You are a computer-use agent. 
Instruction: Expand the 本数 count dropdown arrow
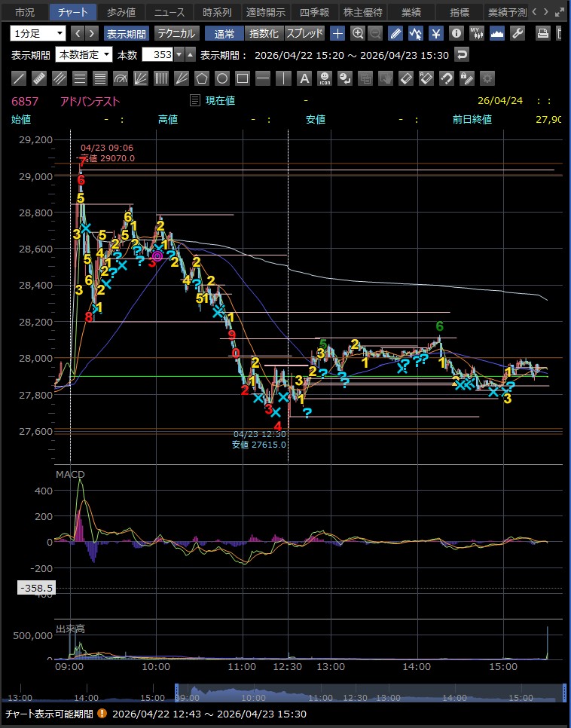tap(179, 55)
